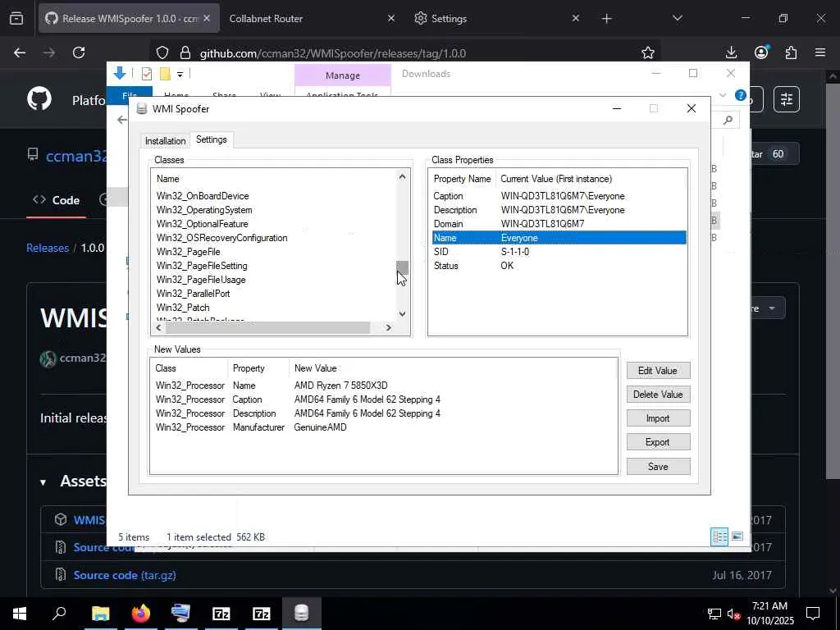840x630 pixels.
Task: Open File Explorer from the taskbar
Action: click(x=100, y=614)
